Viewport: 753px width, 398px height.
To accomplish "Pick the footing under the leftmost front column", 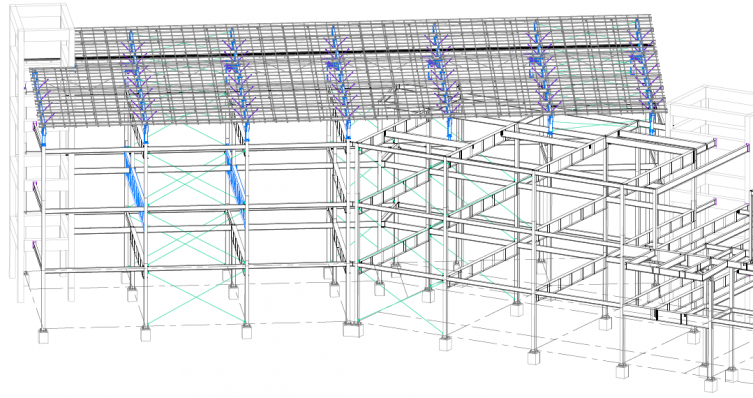I will 43,336.
